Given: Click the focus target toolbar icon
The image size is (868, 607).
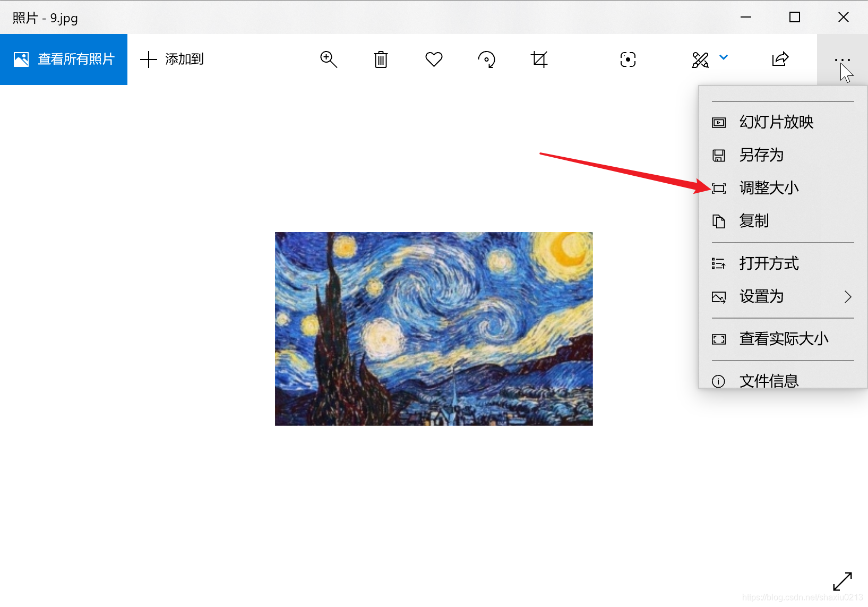Looking at the screenshot, I should click(x=628, y=59).
